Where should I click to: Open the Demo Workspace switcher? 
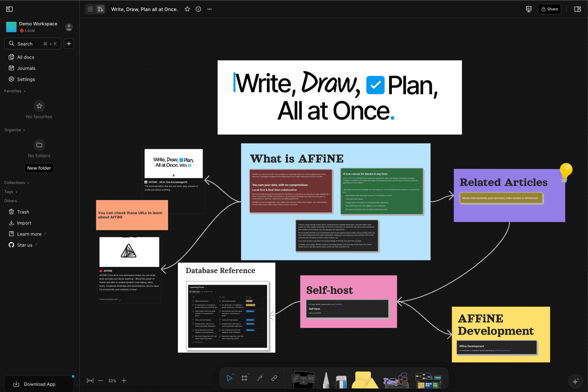click(33, 27)
